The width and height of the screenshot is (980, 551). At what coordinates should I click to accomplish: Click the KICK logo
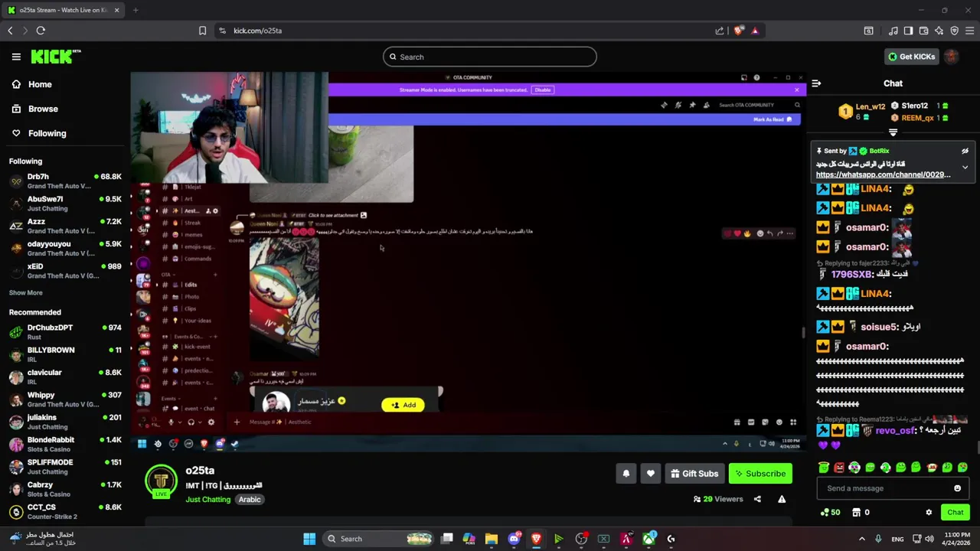coord(56,57)
